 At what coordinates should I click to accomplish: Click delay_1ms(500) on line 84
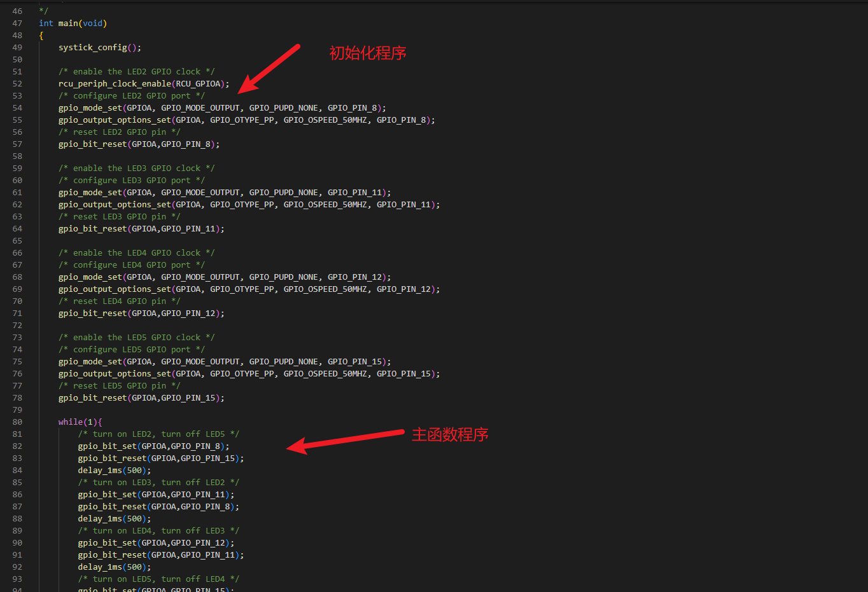[x=115, y=471]
